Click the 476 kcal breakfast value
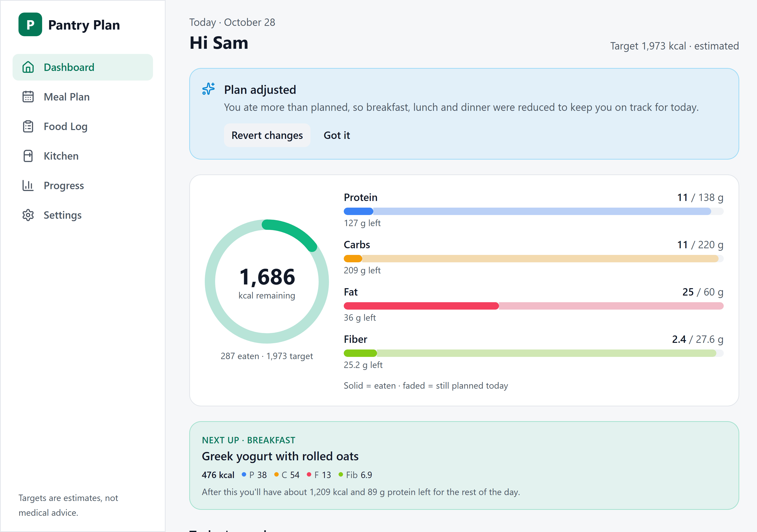Screen dimensions: 757x532 pos(218,475)
